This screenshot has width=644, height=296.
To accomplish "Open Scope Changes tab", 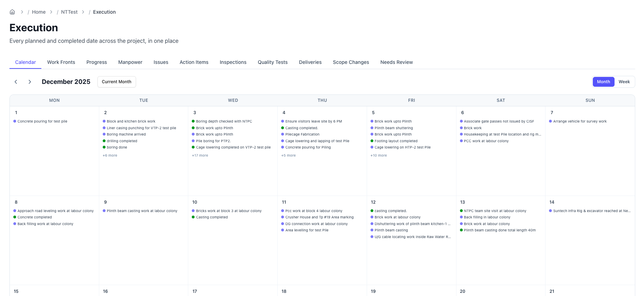I will 351,62.
